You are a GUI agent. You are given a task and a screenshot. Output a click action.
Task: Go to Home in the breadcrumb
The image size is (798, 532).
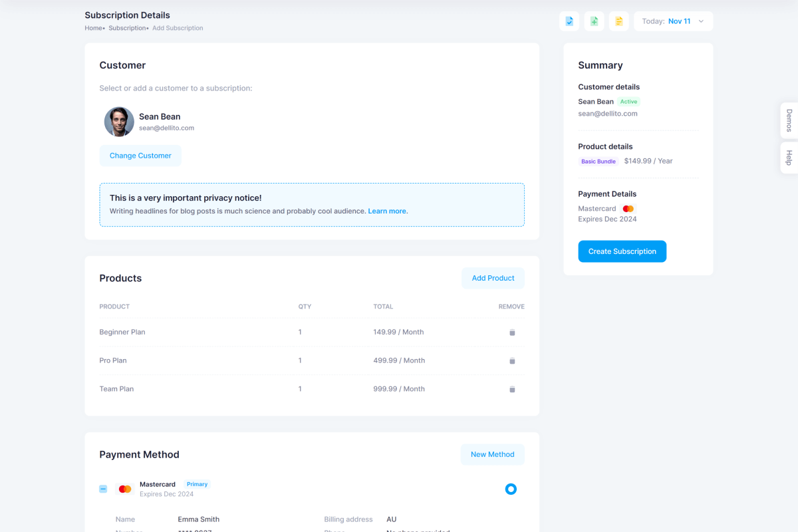pyautogui.click(x=93, y=29)
